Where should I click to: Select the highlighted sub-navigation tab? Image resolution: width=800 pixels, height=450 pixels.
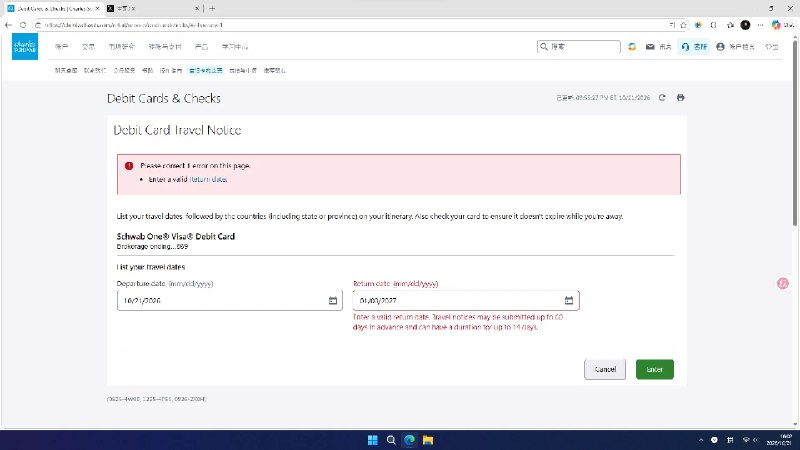coord(206,70)
